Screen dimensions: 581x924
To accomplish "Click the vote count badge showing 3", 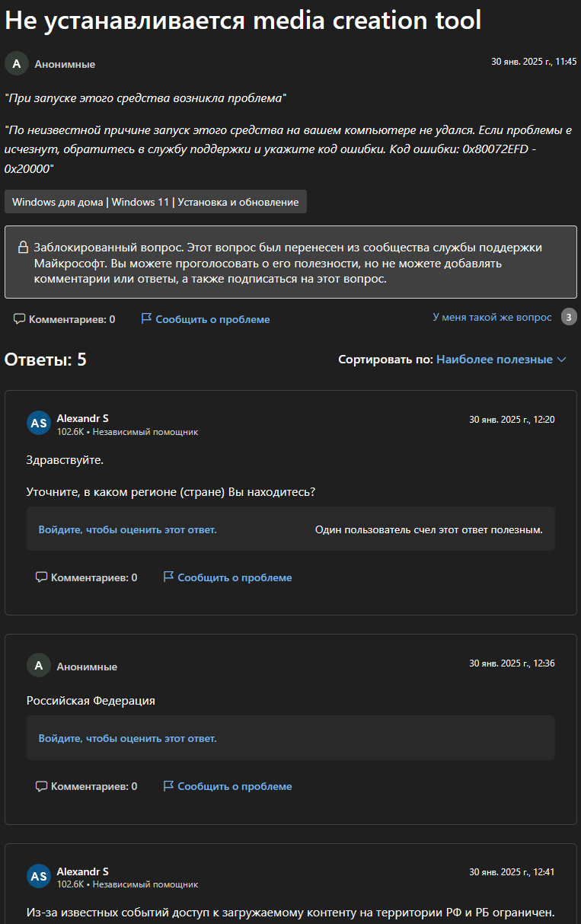I will tap(569, 317).
